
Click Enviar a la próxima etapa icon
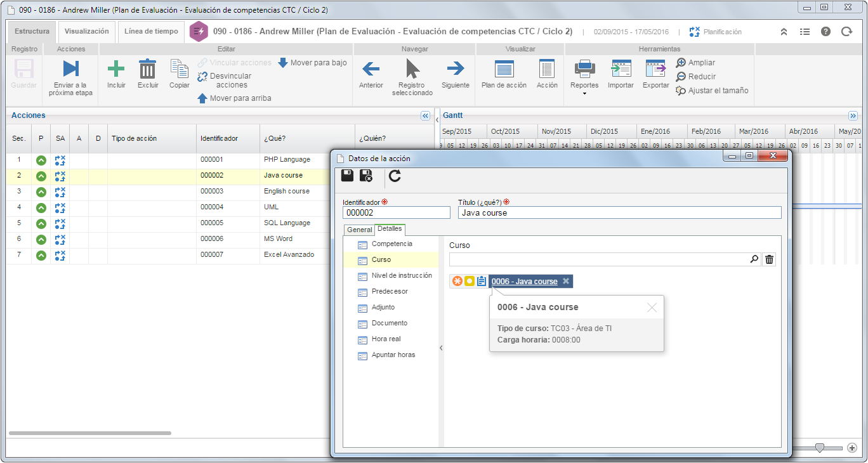point(70,68)
